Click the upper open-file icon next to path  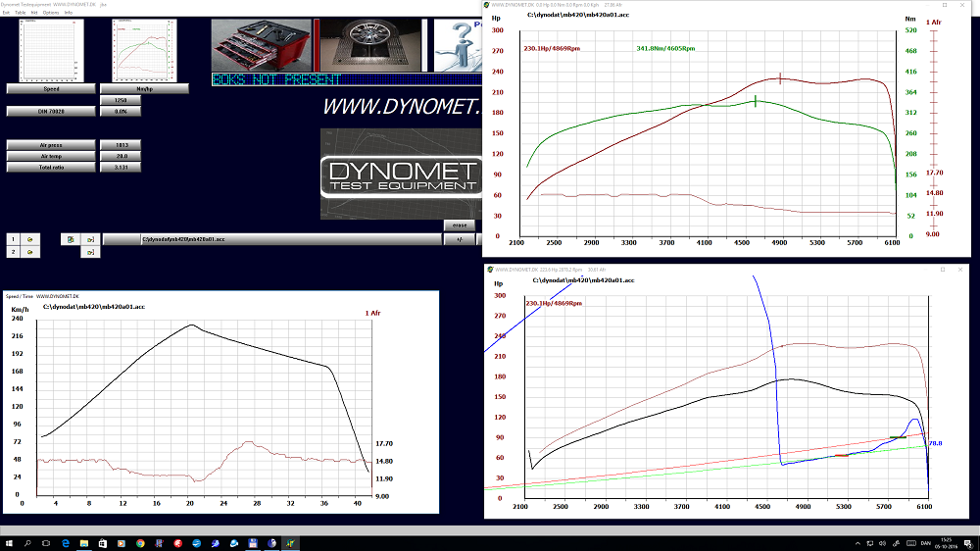pos(90,239)
